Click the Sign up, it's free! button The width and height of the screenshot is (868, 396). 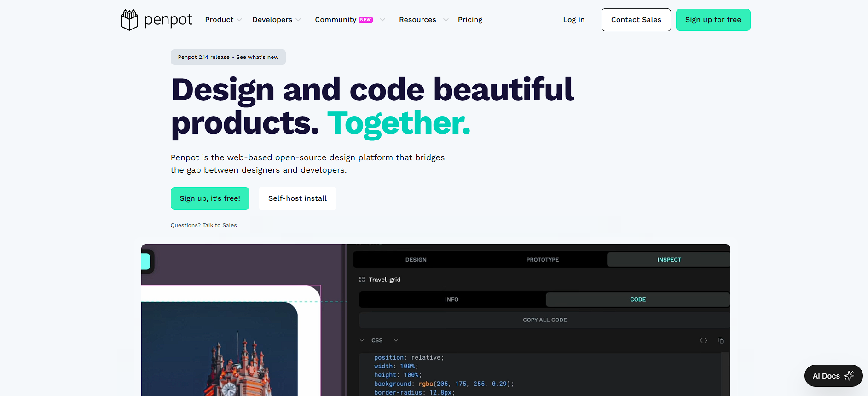click(x=210, y=198)
